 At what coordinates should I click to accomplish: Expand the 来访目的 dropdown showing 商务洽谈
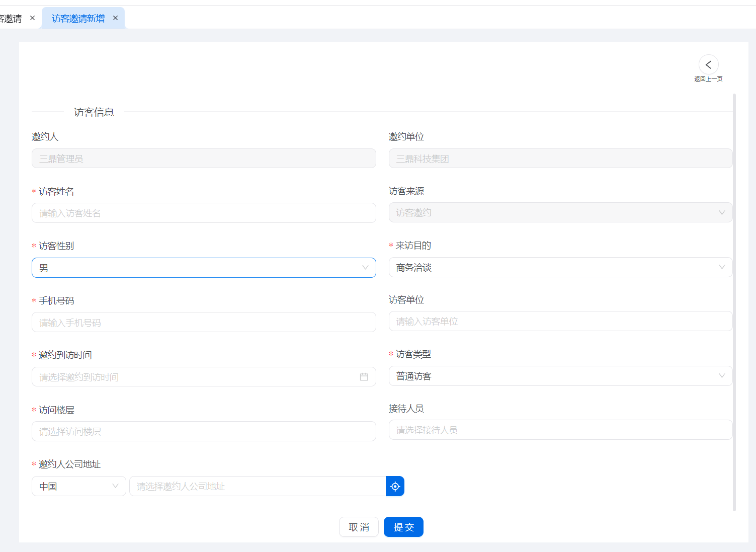[560, 267]
